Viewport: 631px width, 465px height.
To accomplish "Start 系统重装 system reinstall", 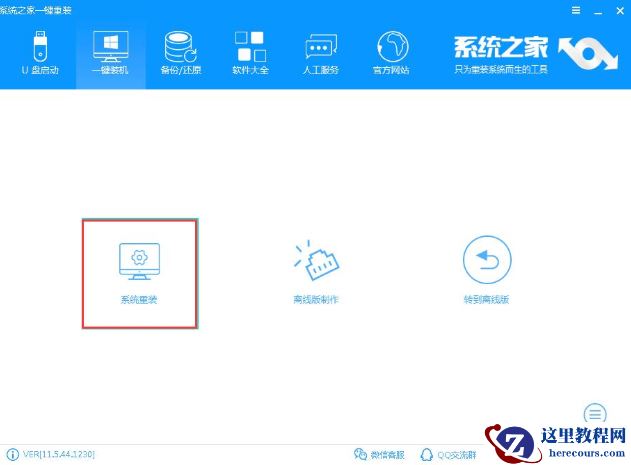I will coord(140,274).
